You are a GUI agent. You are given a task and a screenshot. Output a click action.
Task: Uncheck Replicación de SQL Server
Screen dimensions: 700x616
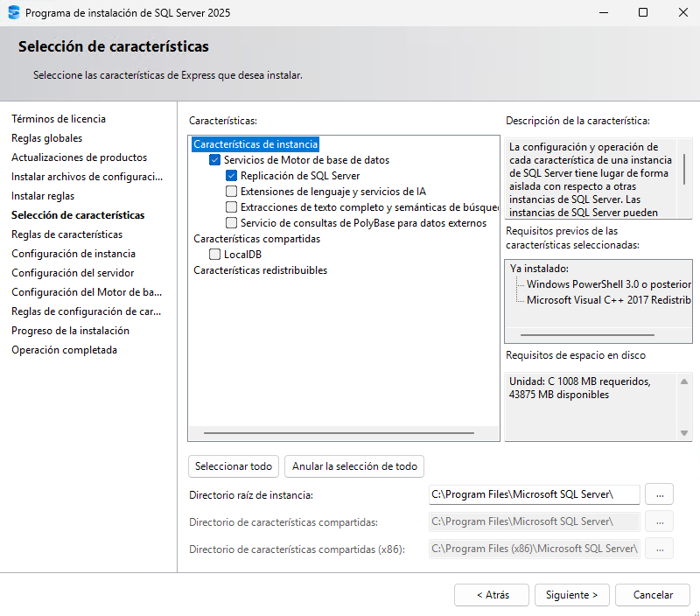tap(231, 175)
